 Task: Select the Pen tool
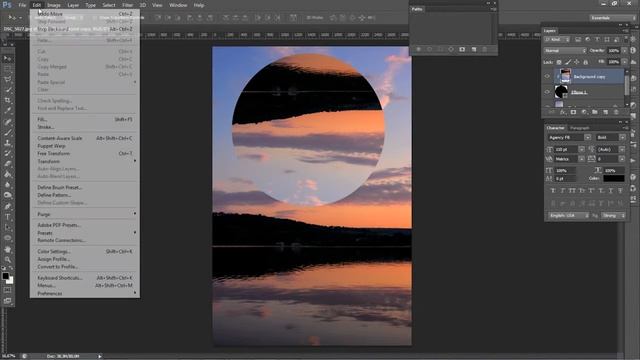pos(7,207)
